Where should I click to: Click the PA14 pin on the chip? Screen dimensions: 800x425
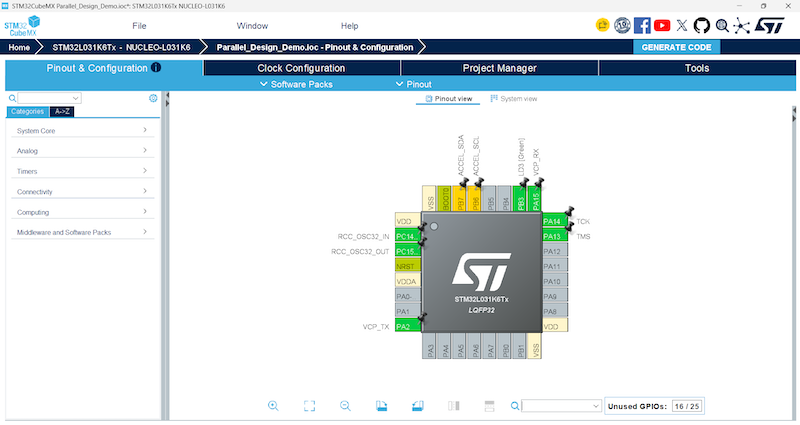pos(555,221)
